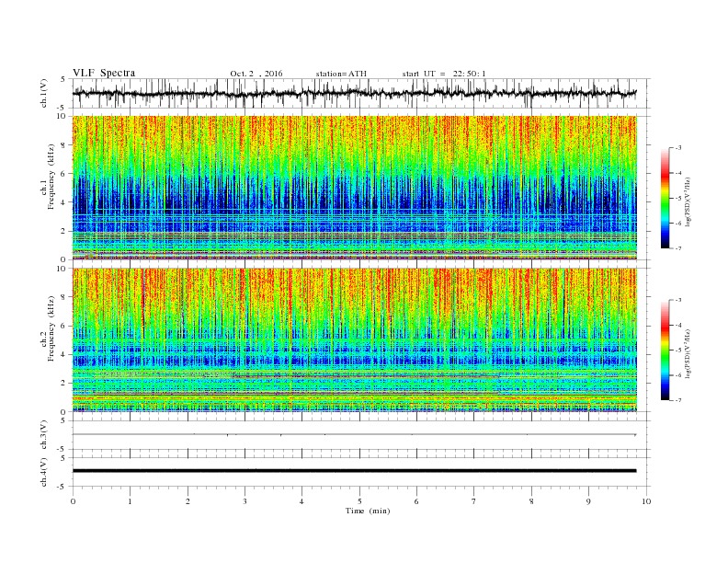Click the ch.2 spectrogram color scale bar
Screen dimensions: 728x563
tap(665, 350)
